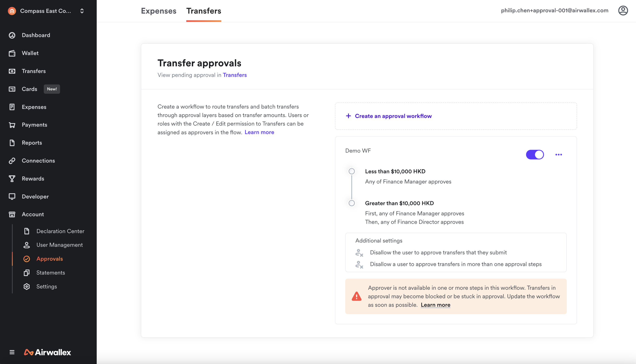This screenshot has height=364, width=636.
Task: Toggle the Demo WF workflow on/off
Action: (x=535, y=155)
